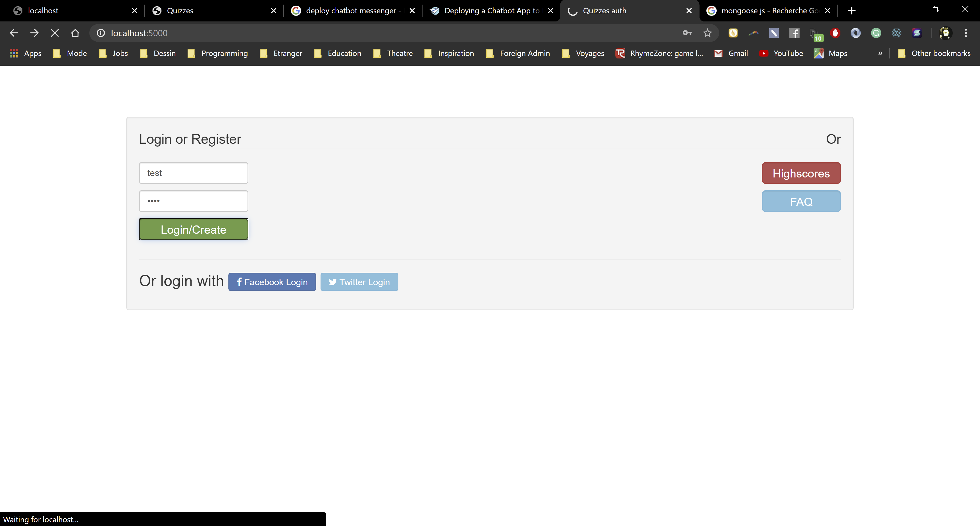
Task: Open the Grammarly extension
Action: tap(876, 33)
